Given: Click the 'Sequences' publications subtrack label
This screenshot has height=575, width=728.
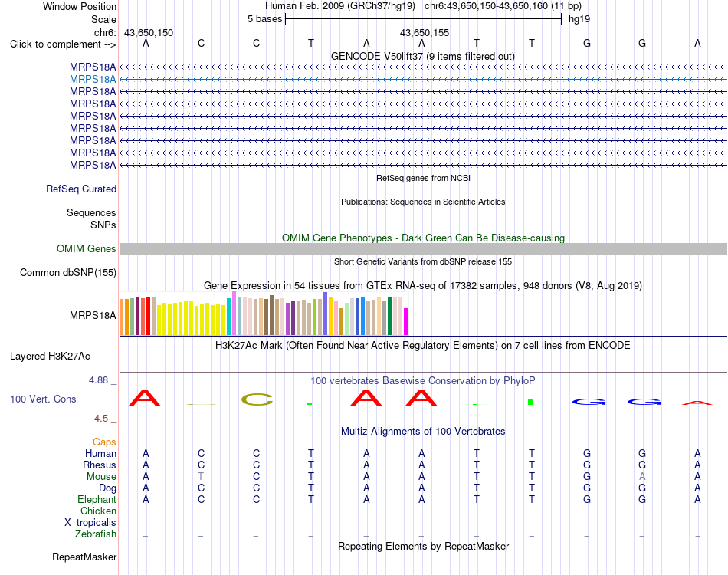Looking at the screenshot, I should coord(91,212).
